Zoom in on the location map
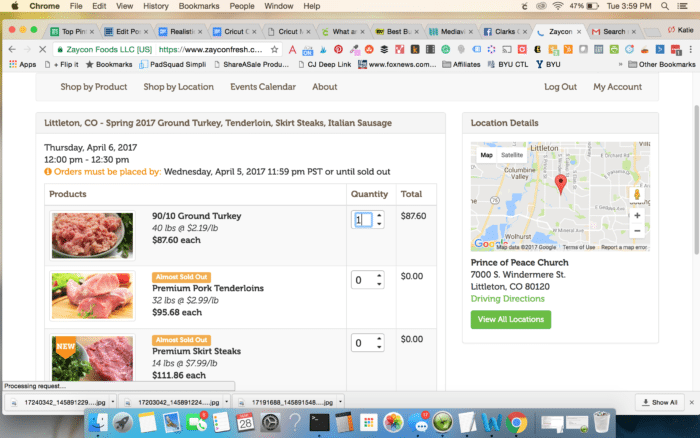Viewport: 700px width, 438px height. pos(637,216)
